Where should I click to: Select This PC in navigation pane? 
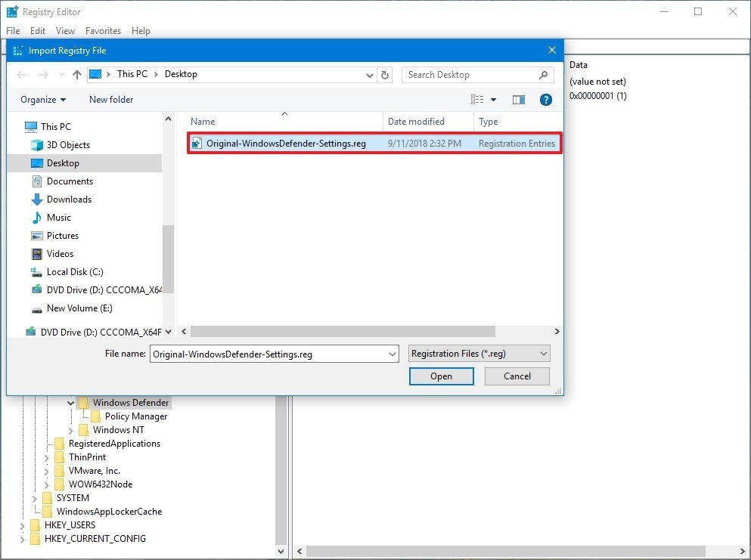click(55, 127)
